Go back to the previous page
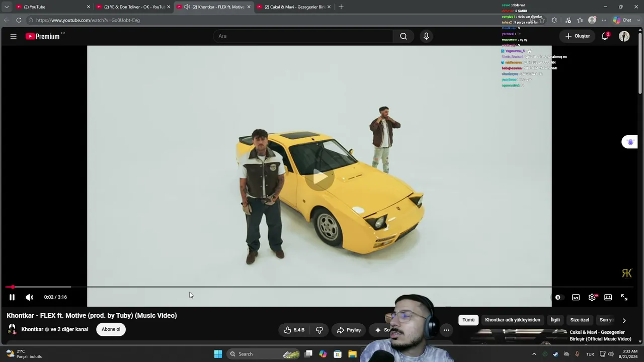This screenshot has width=644, height=362. (6, 20)
